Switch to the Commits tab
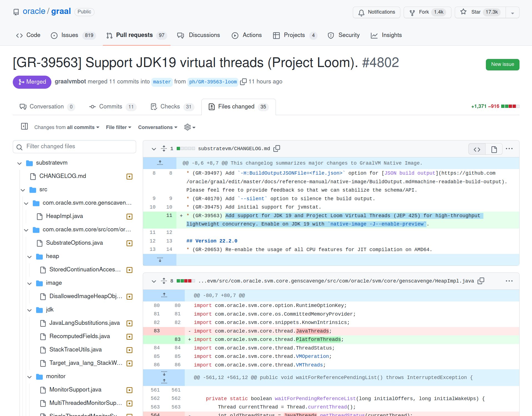The height and width of the screenshot is (416, 532). 112,107
